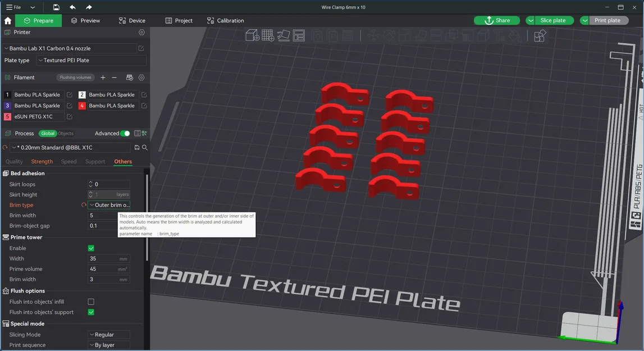Open the Quality settings tab
Viewport: 644px width, 351px height.
[14, 162]
